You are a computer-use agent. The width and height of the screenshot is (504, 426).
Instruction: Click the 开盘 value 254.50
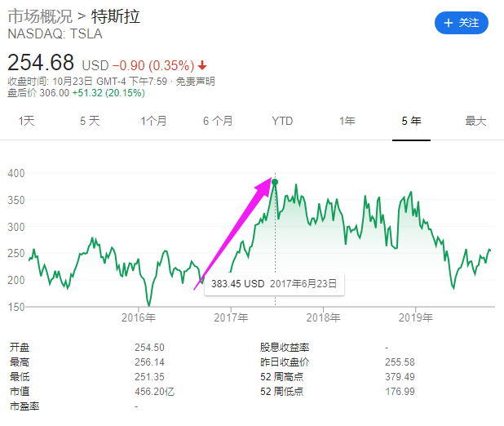click(x=149, y=348)
